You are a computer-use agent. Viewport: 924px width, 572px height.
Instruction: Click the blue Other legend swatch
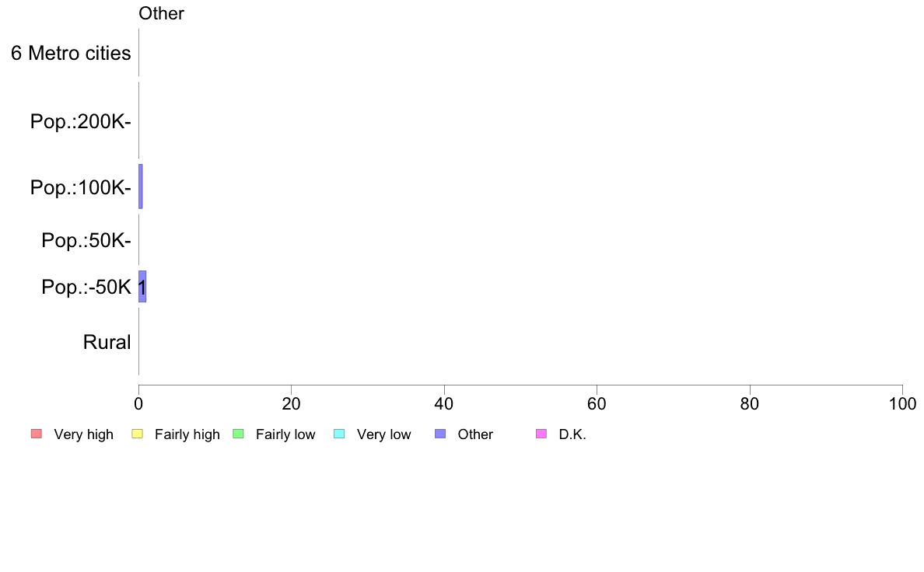440,434
